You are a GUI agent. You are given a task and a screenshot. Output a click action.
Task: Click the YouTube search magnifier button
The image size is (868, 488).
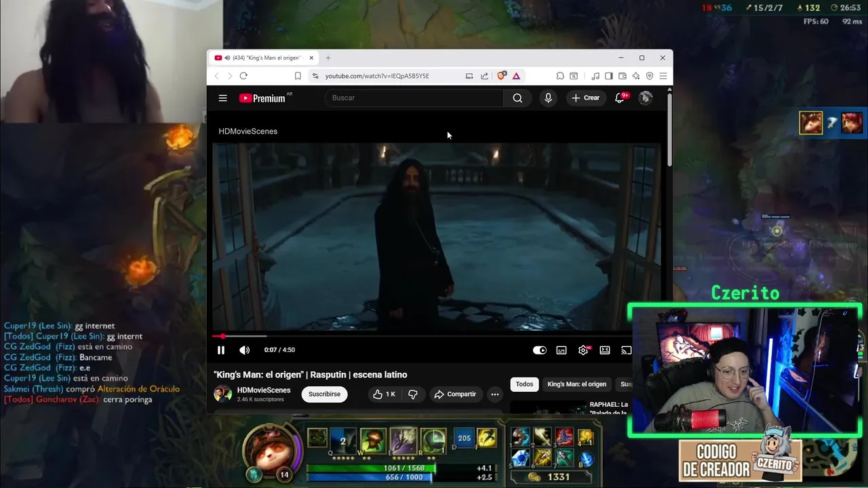pos(517,98)
